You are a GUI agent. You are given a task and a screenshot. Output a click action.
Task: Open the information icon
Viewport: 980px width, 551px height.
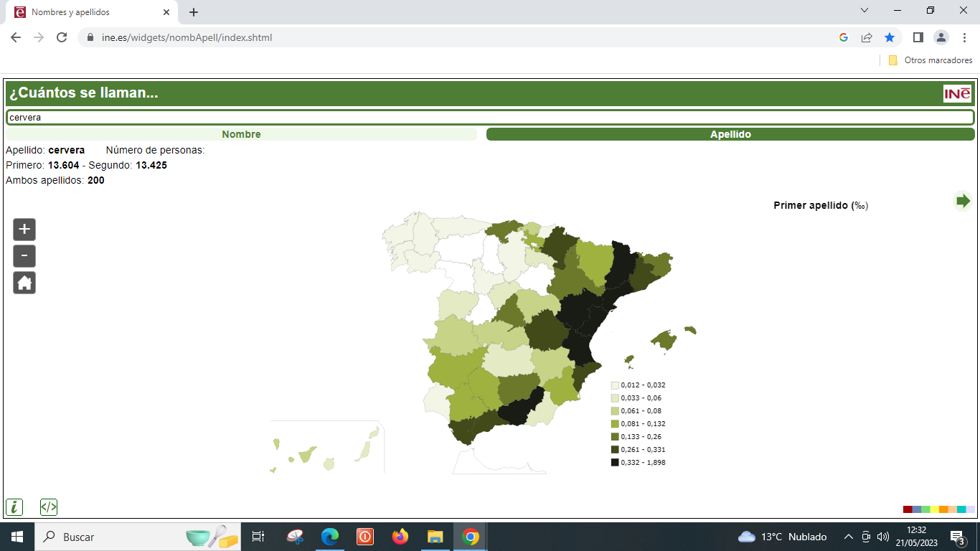[x=14, y=507]
